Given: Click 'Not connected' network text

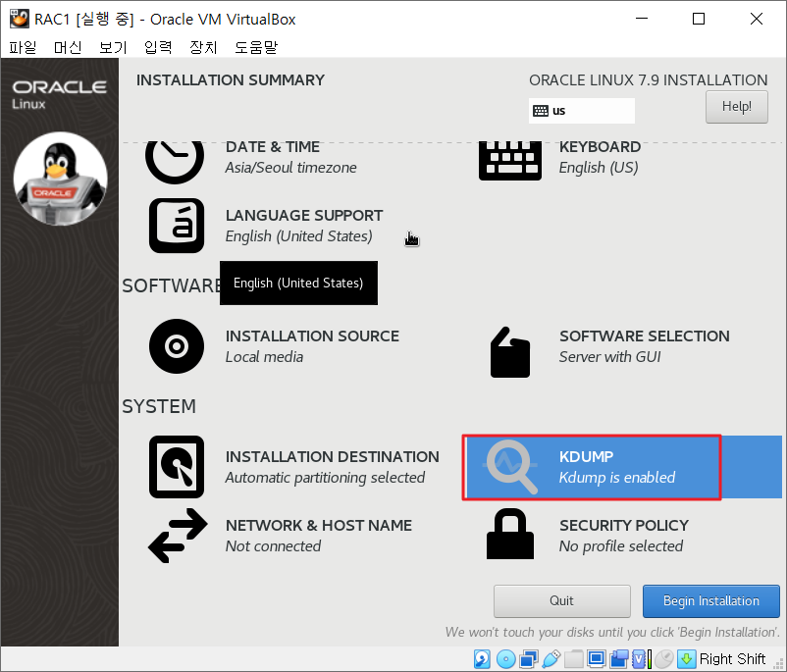Looking at the screenshot, I should pos(273,546).
